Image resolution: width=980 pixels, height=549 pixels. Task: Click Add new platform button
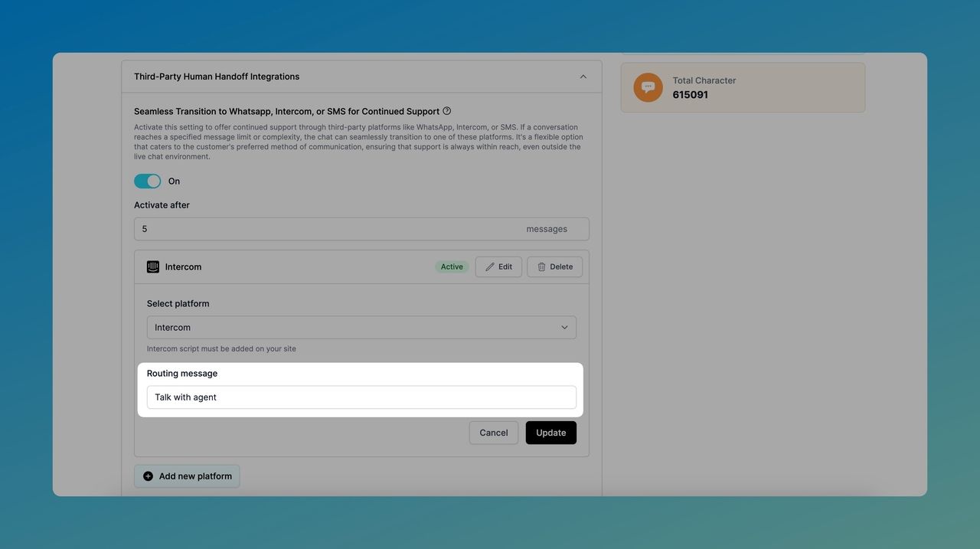tap(187, 476)
